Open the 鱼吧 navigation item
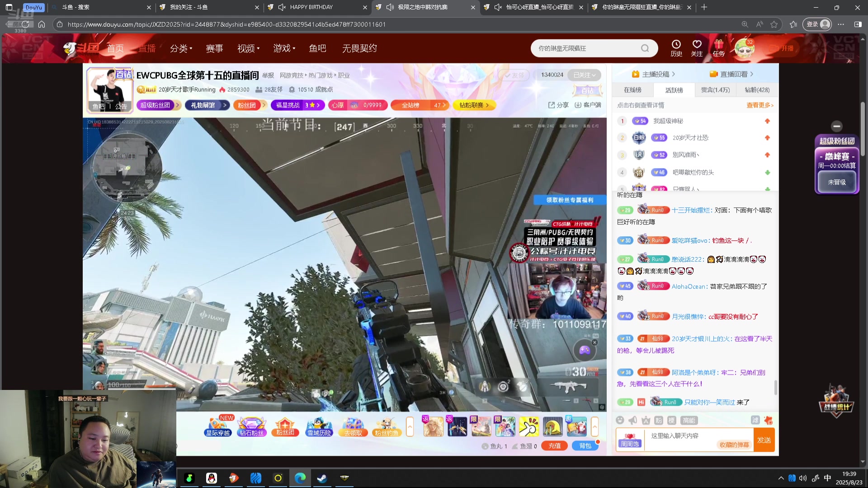Screen dimensions: 868x488 pos(317,48)
